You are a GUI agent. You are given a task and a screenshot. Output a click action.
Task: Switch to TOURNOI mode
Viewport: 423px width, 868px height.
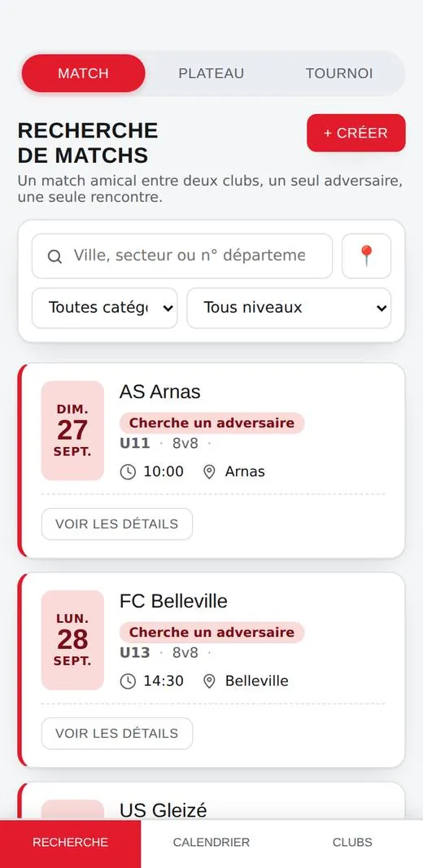point(339,73)
